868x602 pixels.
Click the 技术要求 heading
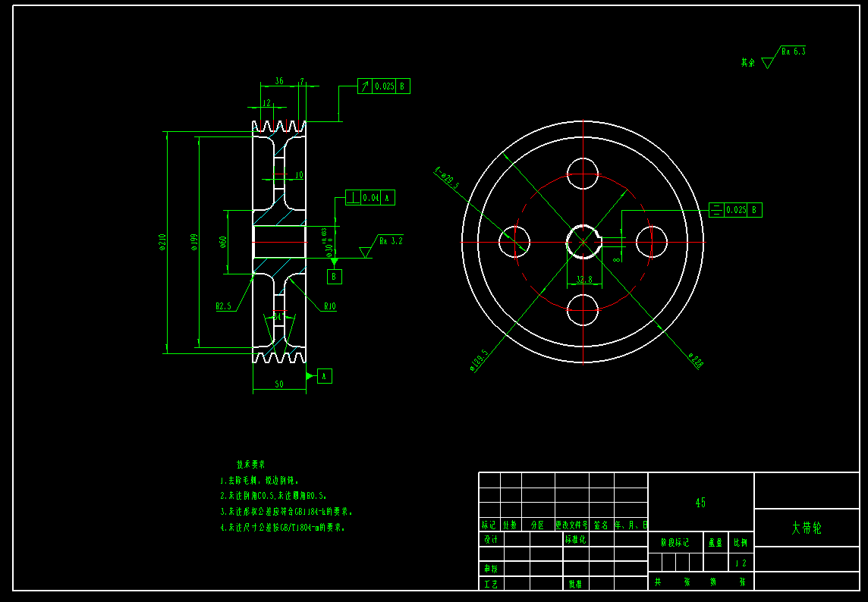[x=251, y=465]
